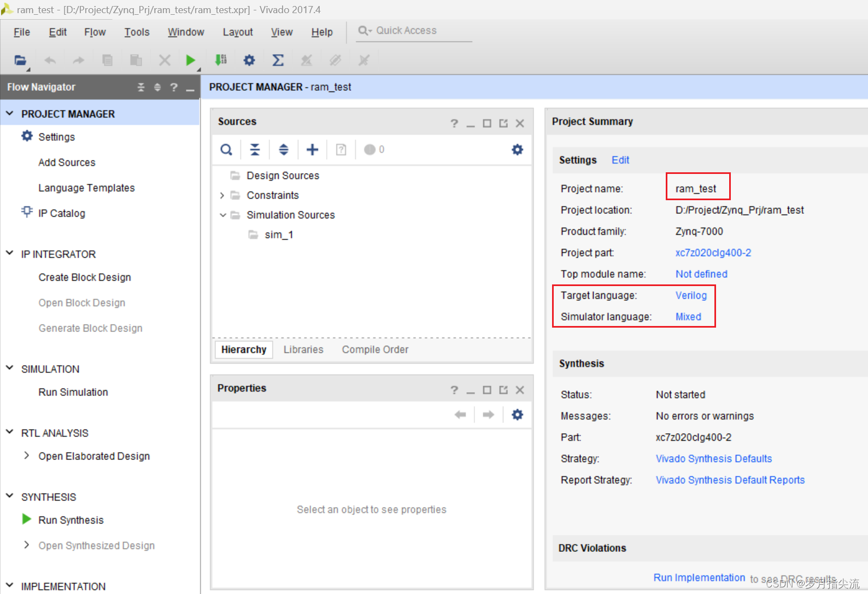Click the Properties back arrow icon

pos(460,415)
